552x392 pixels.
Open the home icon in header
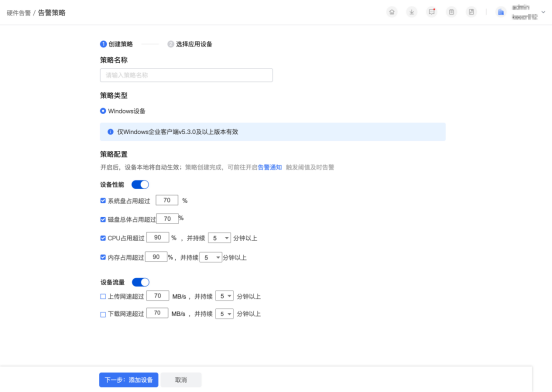392,12
